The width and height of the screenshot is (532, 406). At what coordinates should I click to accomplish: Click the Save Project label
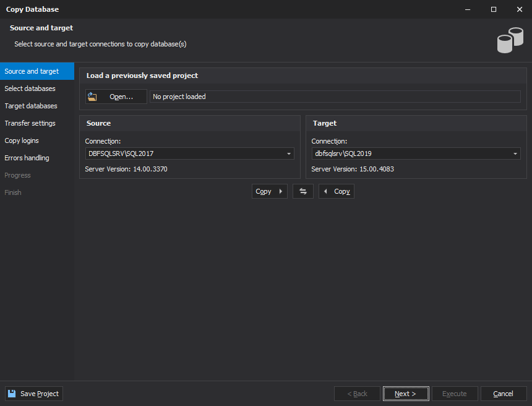(x=40, y=394)
